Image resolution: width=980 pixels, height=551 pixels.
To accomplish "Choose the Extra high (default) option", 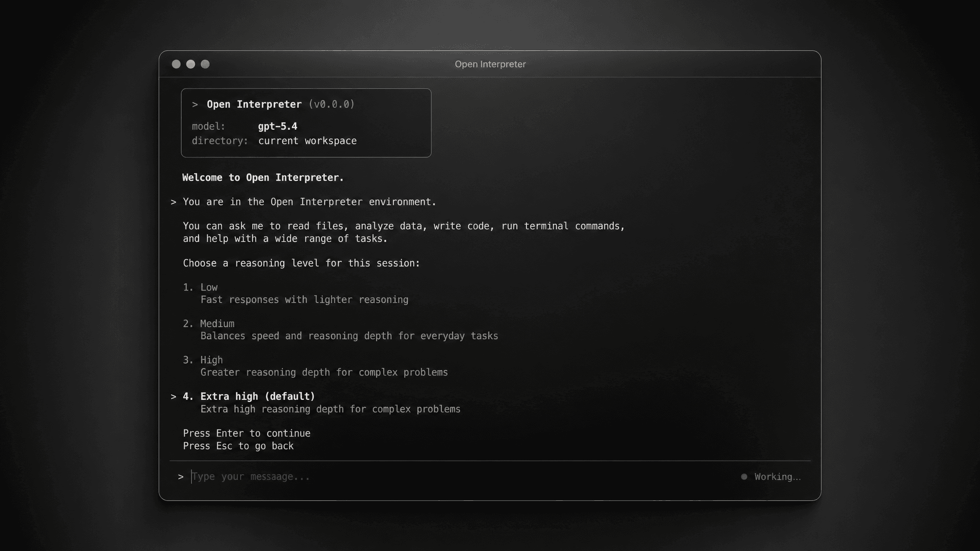I will click(x=249, y=396).
